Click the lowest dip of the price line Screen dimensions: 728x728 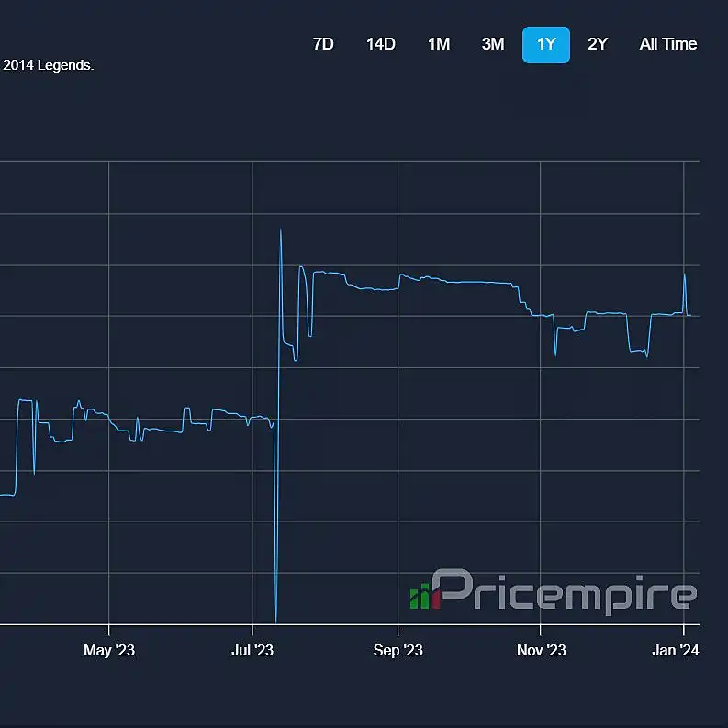click(276, 621)
